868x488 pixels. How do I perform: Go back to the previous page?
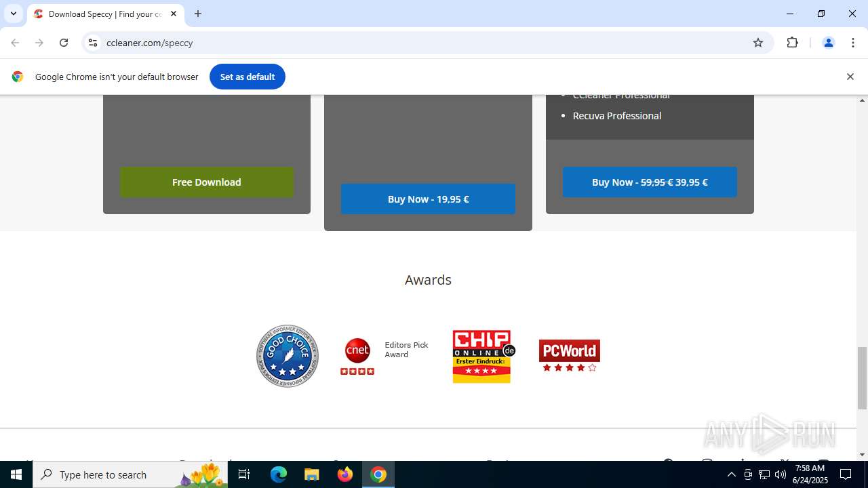(15, 43)
